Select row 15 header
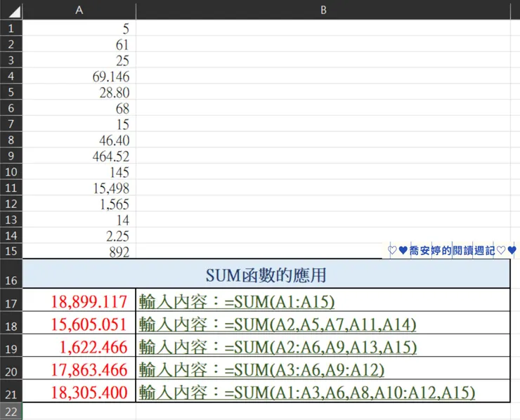 pos(11,251)
